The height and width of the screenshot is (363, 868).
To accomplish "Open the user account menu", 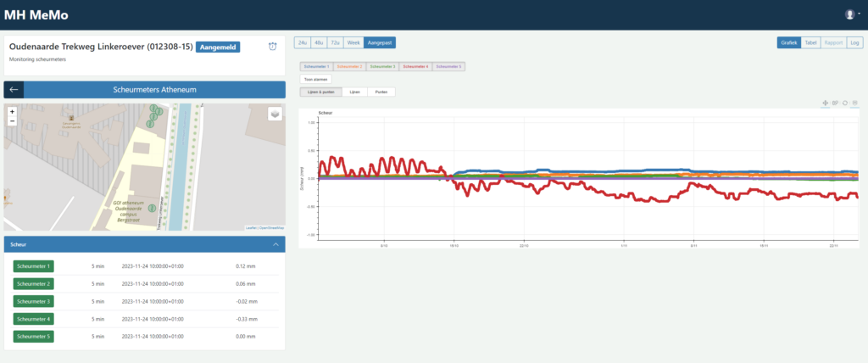I will coord(852,15).
